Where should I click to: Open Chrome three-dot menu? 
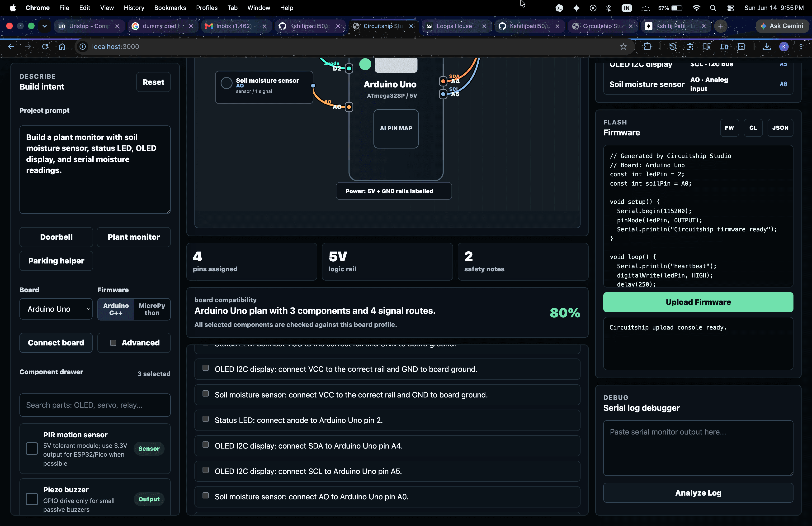point(801,46)
